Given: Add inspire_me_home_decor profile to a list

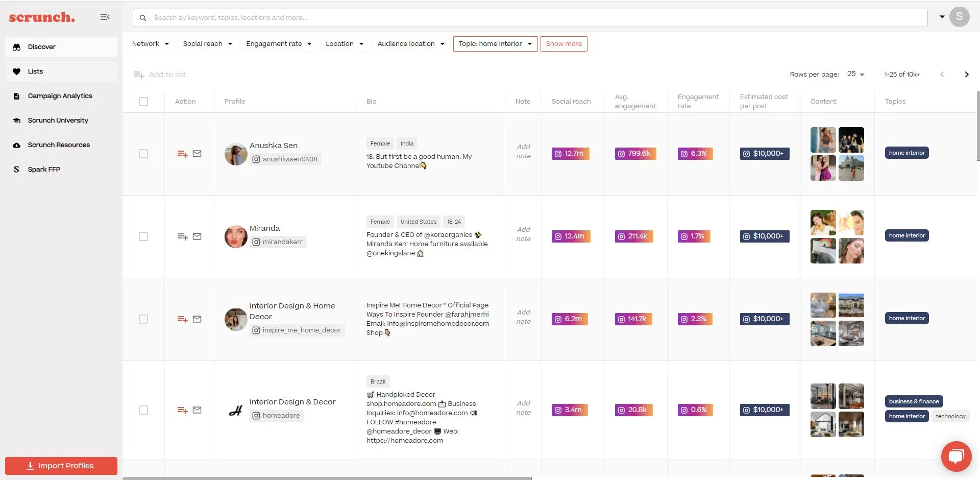Looking at the screenshot, I should (x=182, y=319).
